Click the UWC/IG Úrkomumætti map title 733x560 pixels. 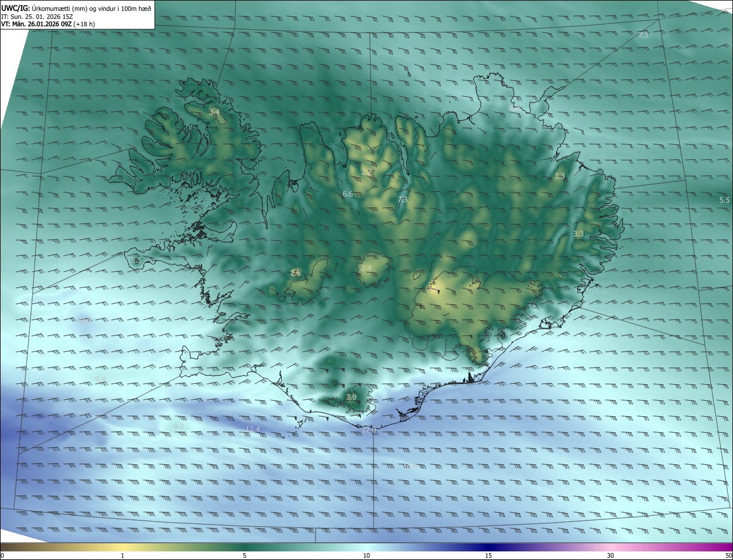coord(76,8)
